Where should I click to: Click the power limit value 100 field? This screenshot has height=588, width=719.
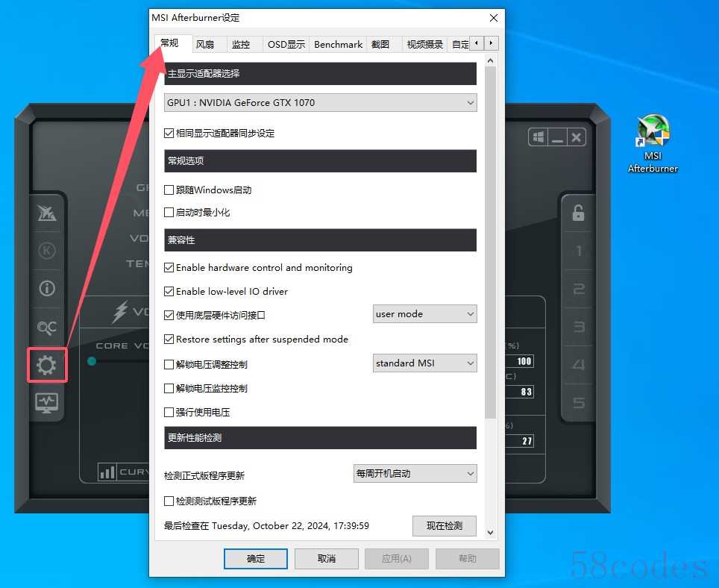(x=520, y=361)
